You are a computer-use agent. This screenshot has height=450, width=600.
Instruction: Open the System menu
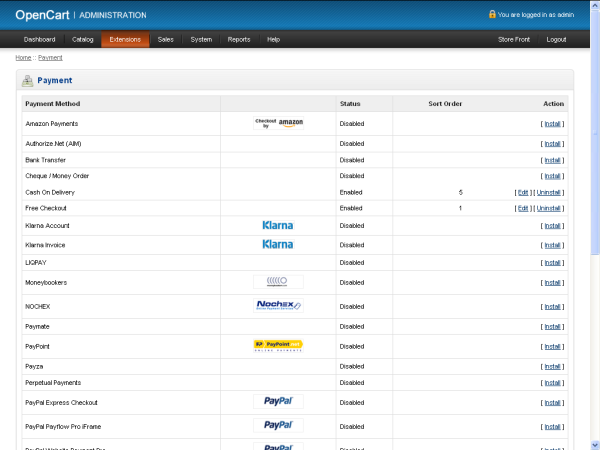[201, 39]
